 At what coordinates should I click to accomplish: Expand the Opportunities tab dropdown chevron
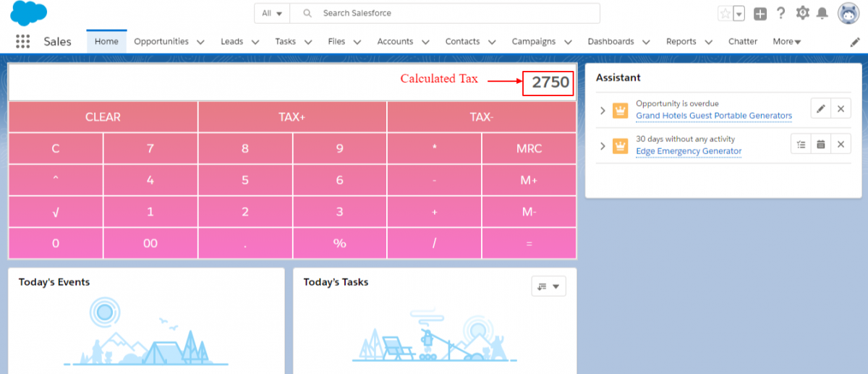click(200, 42)
